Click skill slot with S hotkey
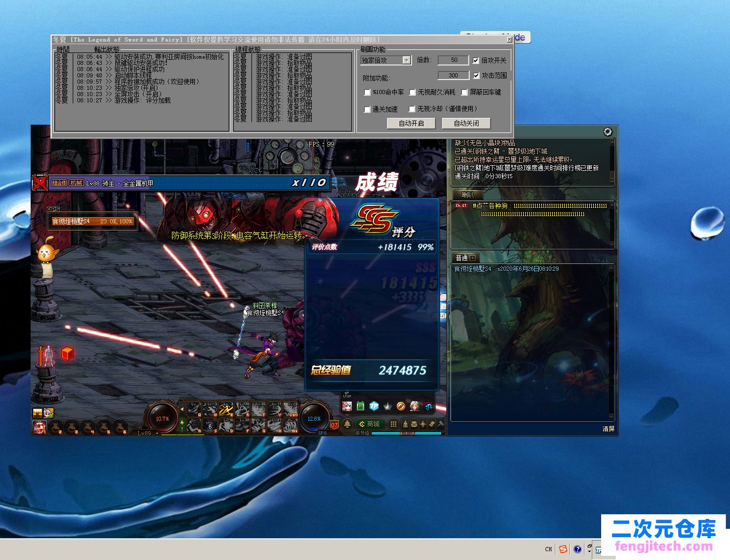The width and height of the screenshot is (730, 560). tap(210, 425)
